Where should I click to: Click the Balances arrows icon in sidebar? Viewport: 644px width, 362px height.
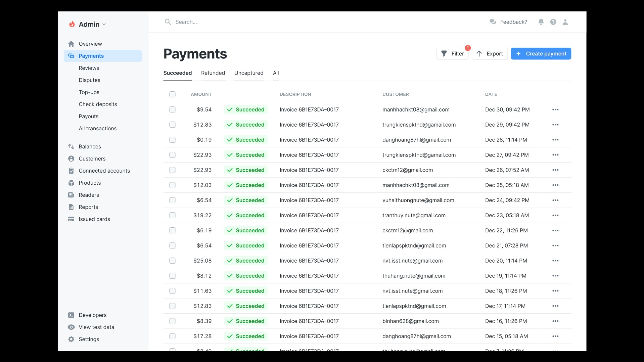(71, 146)
